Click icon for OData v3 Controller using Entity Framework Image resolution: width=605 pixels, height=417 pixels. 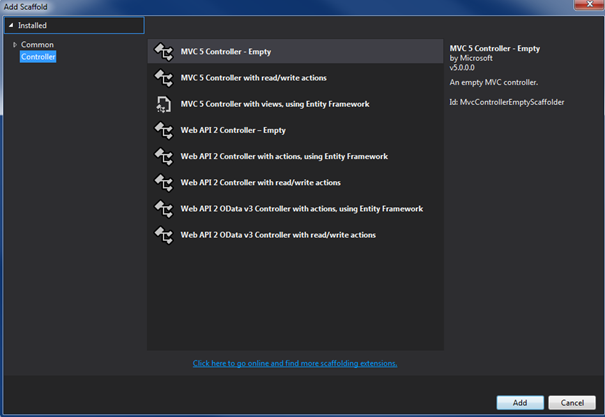point(163,208)
